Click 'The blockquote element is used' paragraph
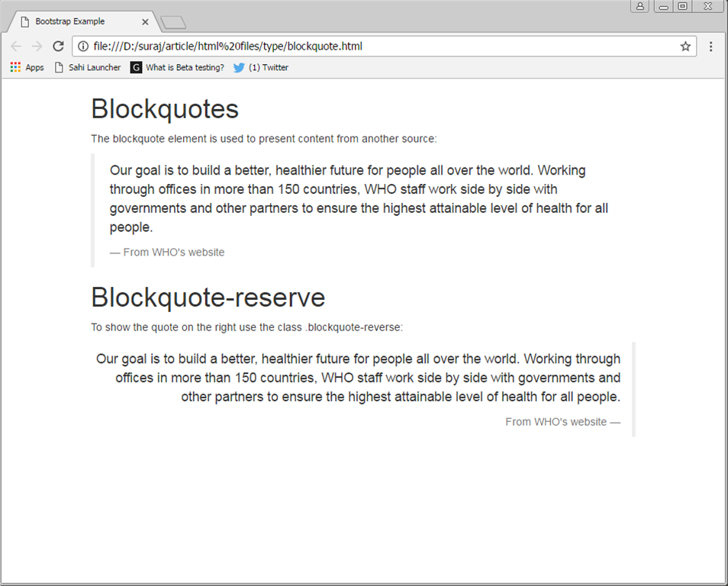 tap(264, 139)
